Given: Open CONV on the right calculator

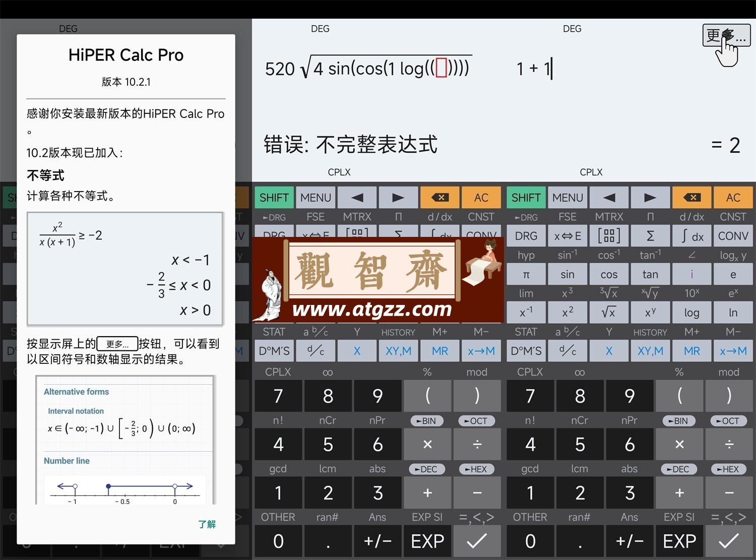Looking at the screenshot, I should coord(733,236).
